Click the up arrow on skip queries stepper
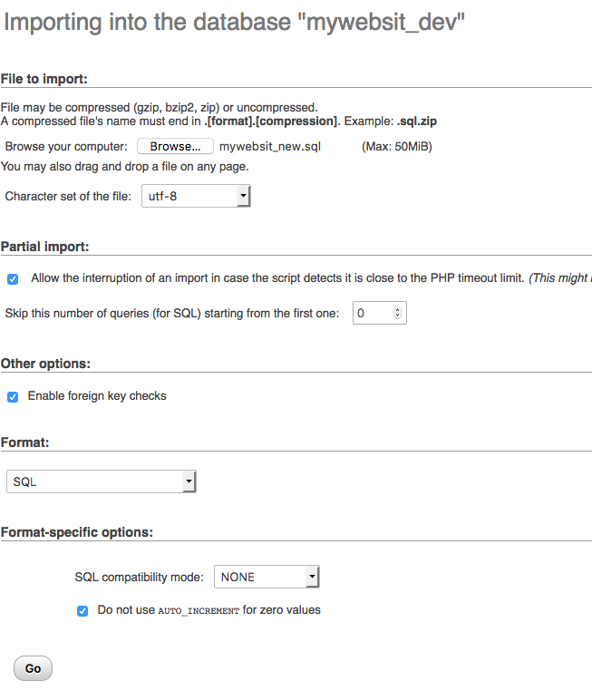The height and width of the screenshot is (700, 592). 397,309
